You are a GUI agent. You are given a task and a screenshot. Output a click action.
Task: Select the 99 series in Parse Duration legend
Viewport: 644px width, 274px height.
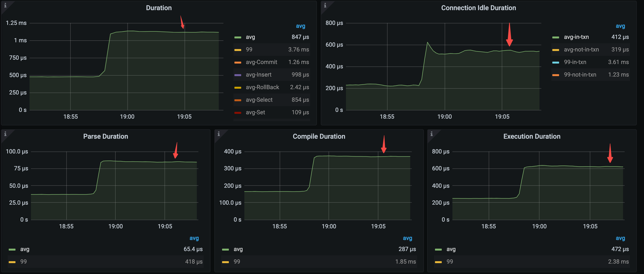pos(24,261)
